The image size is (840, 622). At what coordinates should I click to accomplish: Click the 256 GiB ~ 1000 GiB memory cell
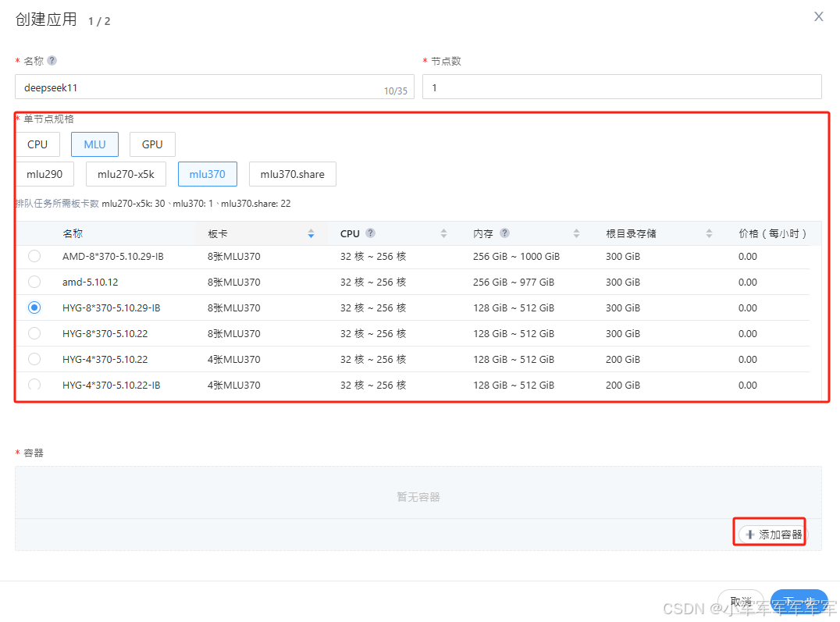coord(517,257)
